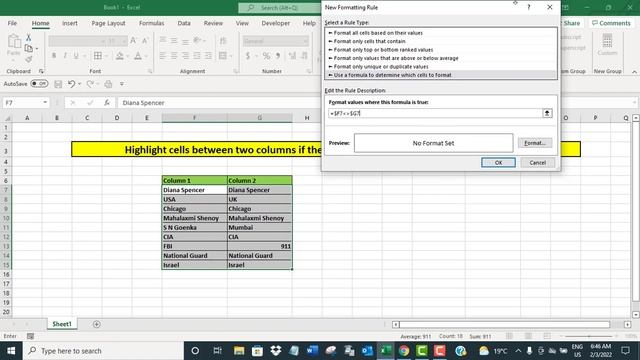Click the Format Painter brush icon
Viewport: 640px width, 360px height.
point(29,60)
